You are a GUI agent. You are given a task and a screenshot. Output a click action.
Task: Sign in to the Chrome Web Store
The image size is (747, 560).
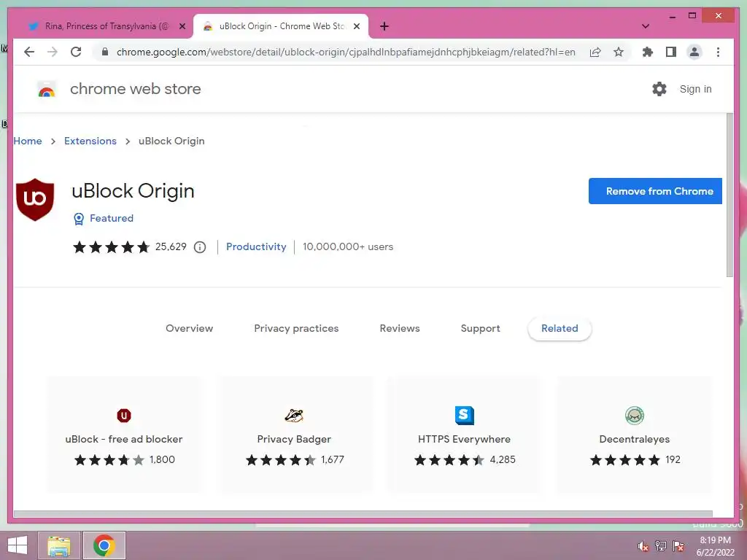(x=695, y=89)
